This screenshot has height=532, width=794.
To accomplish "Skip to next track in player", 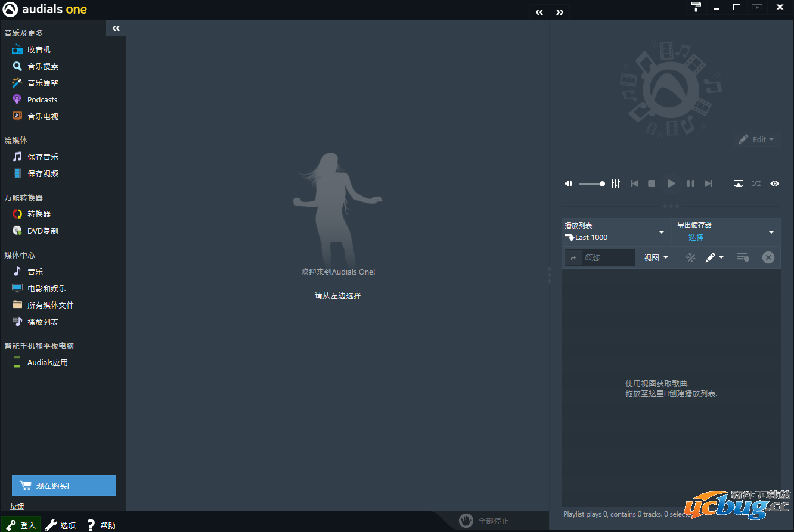I will 708,183.
